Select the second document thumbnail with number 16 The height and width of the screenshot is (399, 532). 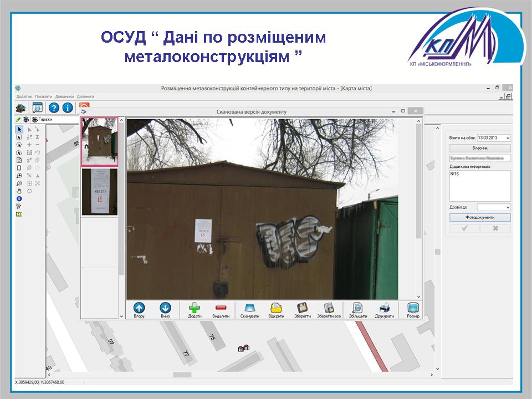point(100,192)
